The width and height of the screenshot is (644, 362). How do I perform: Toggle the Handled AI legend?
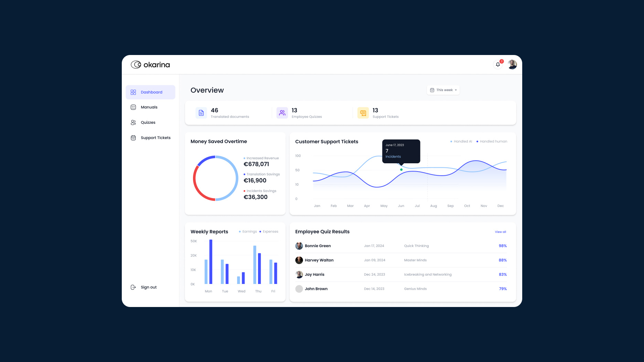pyautogui.click(x=461, y=141)
